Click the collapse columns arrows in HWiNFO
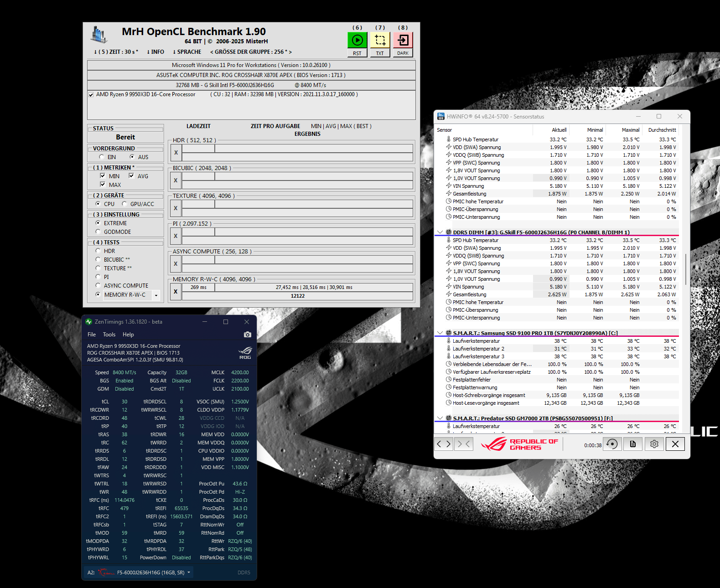This screenshot has height=588, width=720. tap(464, 444)
